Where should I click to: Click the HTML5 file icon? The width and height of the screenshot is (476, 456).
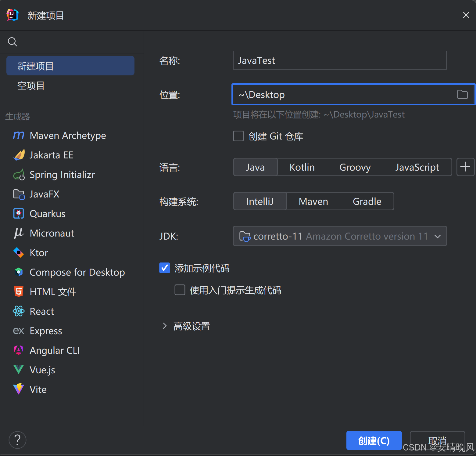point(19,291)
